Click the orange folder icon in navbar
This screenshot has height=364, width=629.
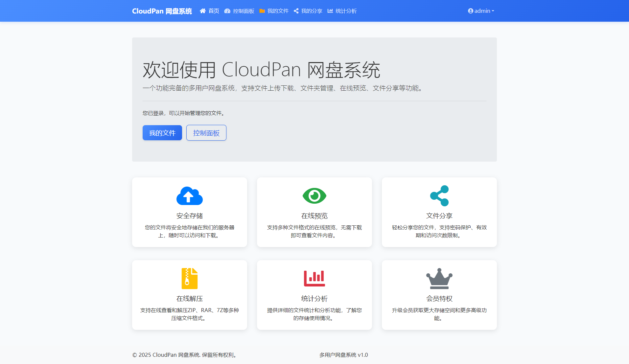tap(262, 11)
